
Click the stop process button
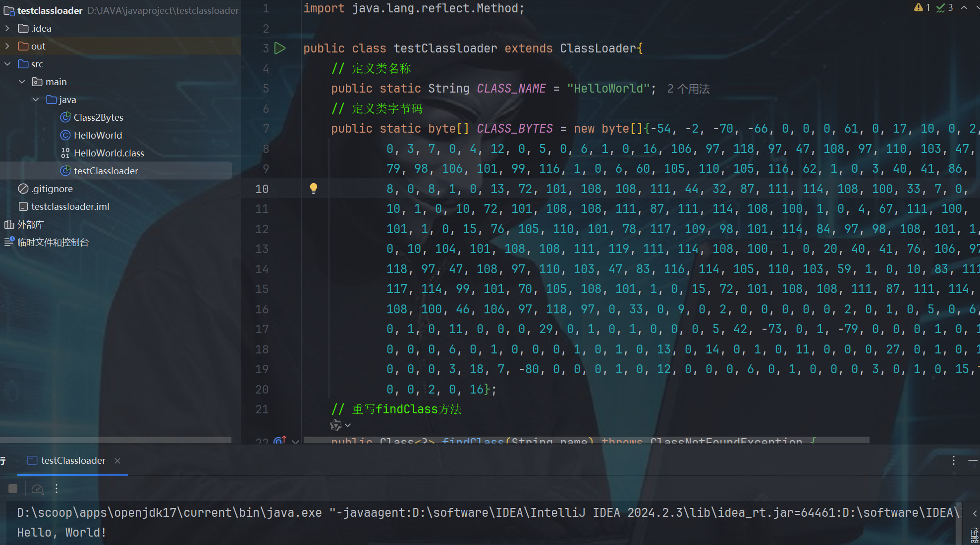(x=13, y=489)
